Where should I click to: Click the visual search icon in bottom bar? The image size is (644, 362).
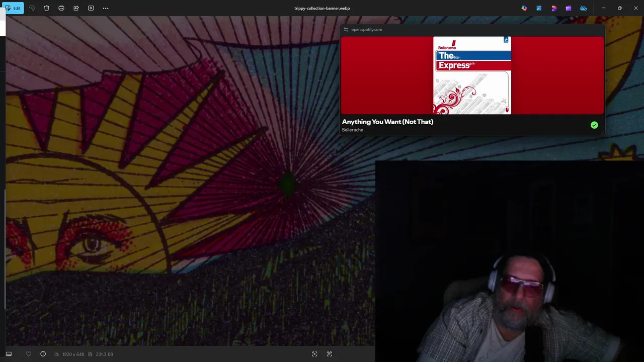coord(314,354)
